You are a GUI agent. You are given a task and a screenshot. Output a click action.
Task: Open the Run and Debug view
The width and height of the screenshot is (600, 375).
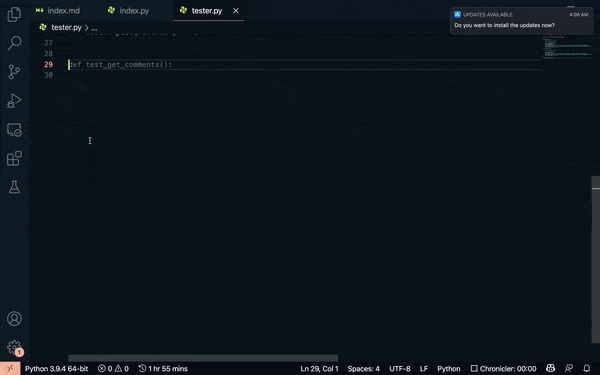point(14,101)
